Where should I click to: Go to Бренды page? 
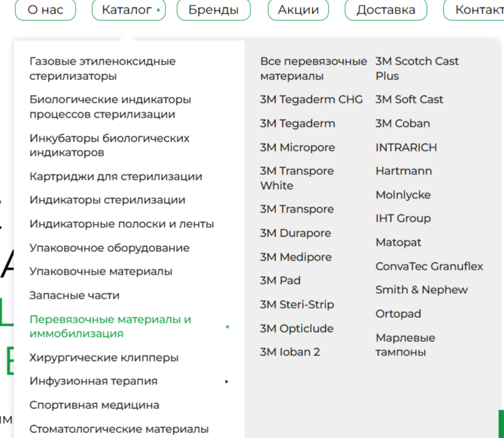pyautogui.click(x=214, y=10)
